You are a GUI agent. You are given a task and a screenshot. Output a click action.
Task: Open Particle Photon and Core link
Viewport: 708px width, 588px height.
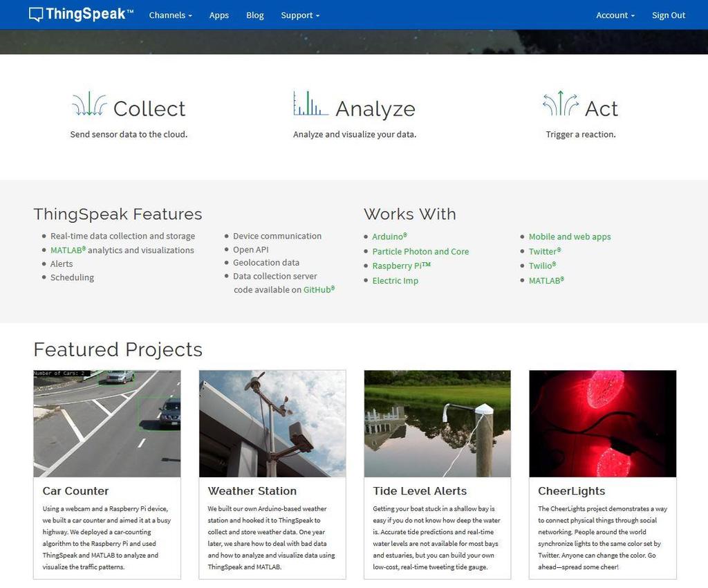420,251
